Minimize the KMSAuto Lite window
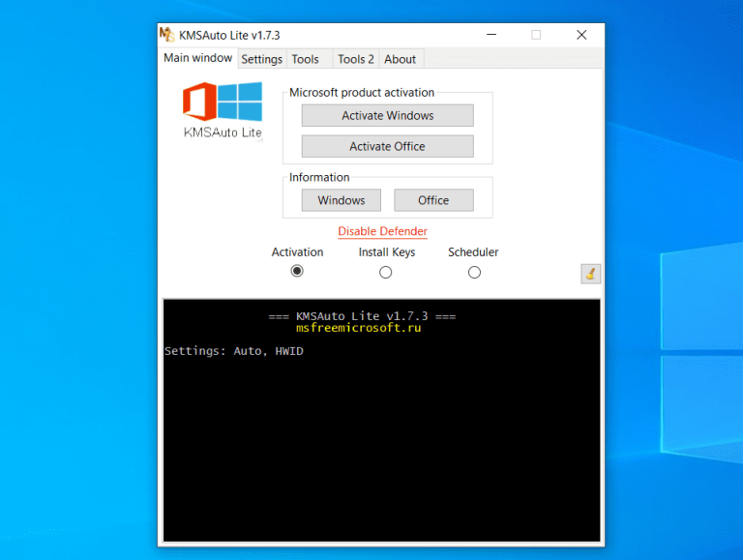 490,35
